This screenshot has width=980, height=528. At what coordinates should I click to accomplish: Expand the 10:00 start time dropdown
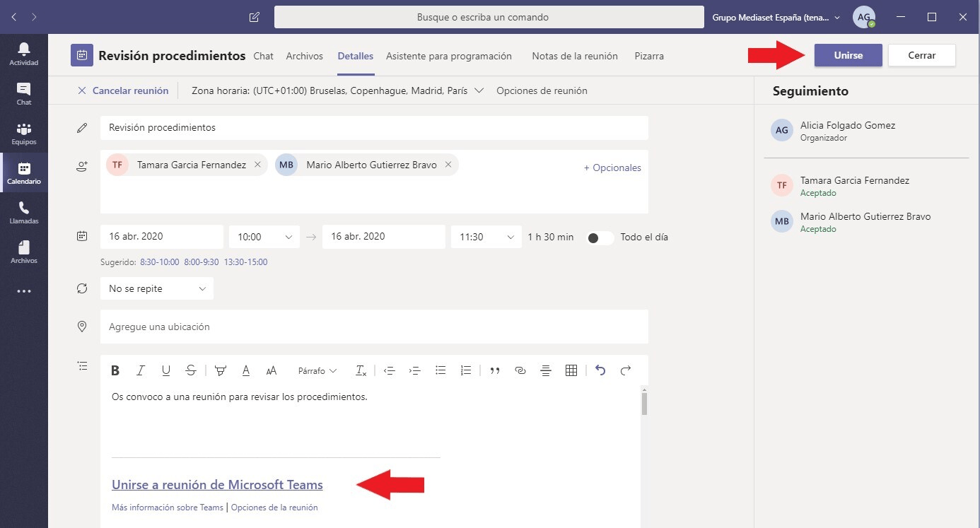click(264, 237)
